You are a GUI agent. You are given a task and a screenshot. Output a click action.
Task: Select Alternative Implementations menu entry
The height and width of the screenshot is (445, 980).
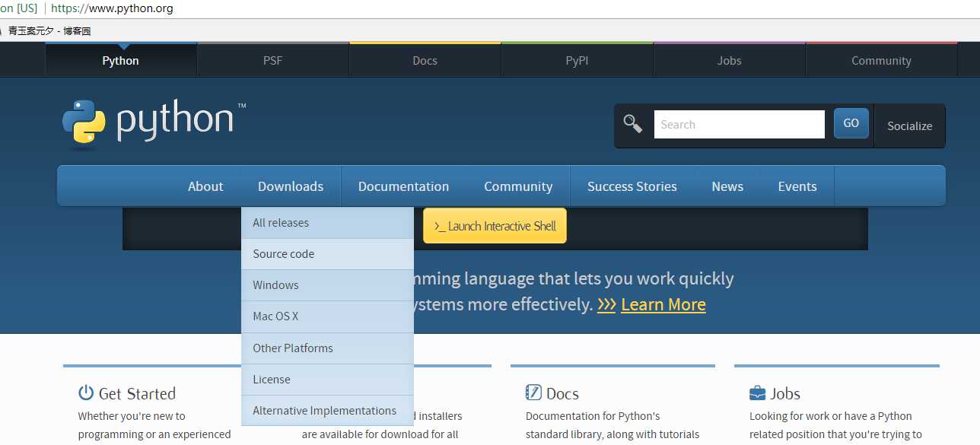point(327,411)
